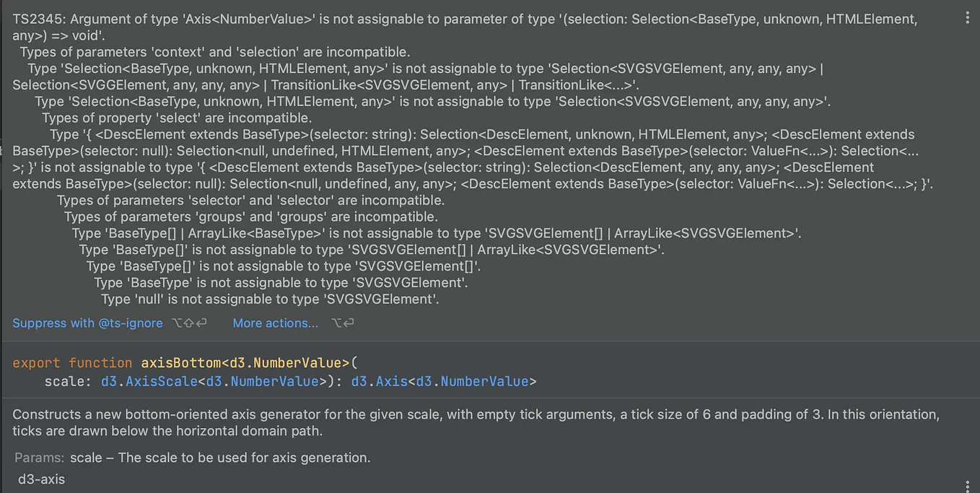Click the shortcut hint after More actions...
The height and width of the screenshot is (493, 980).
pyautogui.click(x=342, y=323)
